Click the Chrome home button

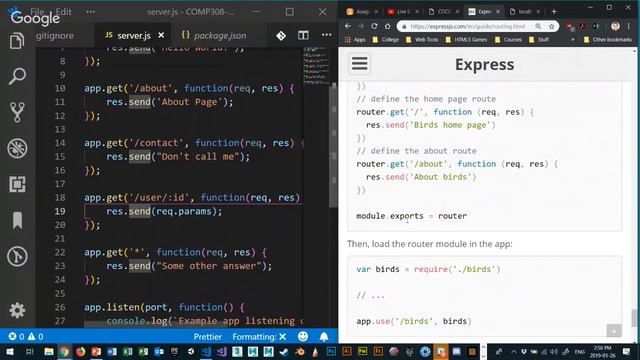click(387, 26)
